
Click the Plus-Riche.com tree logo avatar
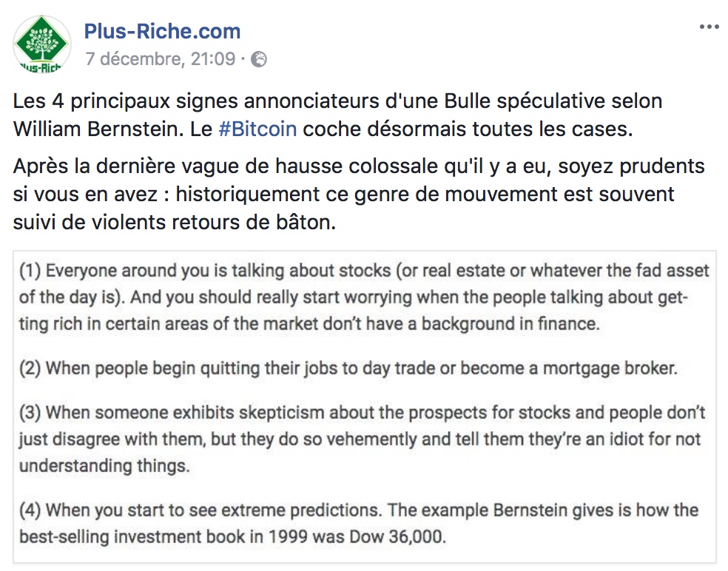point(41,44)
